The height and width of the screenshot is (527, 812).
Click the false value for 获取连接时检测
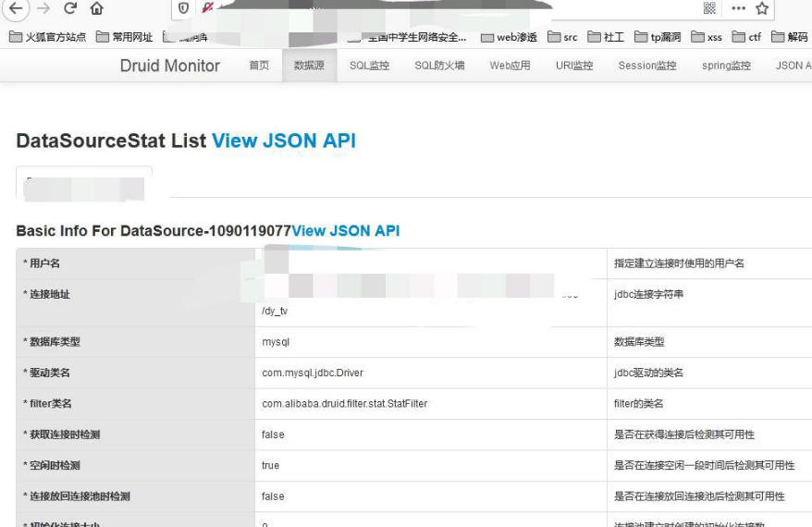(273, 435)
